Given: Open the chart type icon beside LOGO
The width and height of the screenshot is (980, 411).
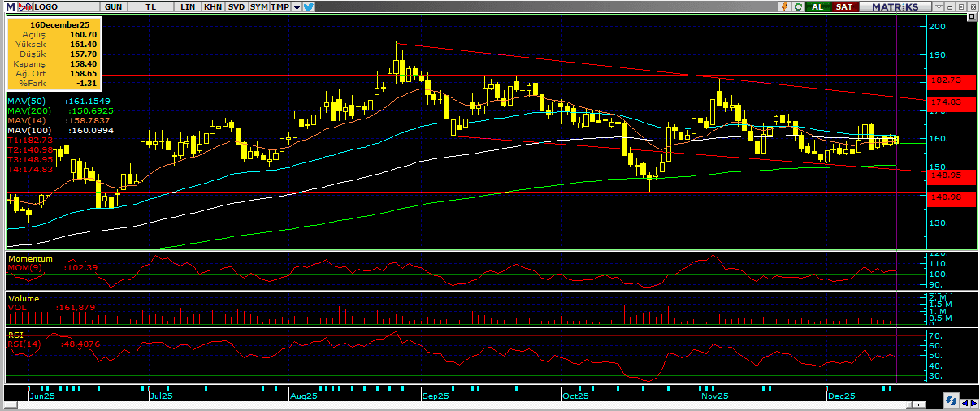Looking at the screenshot, I should pos(24,6).
